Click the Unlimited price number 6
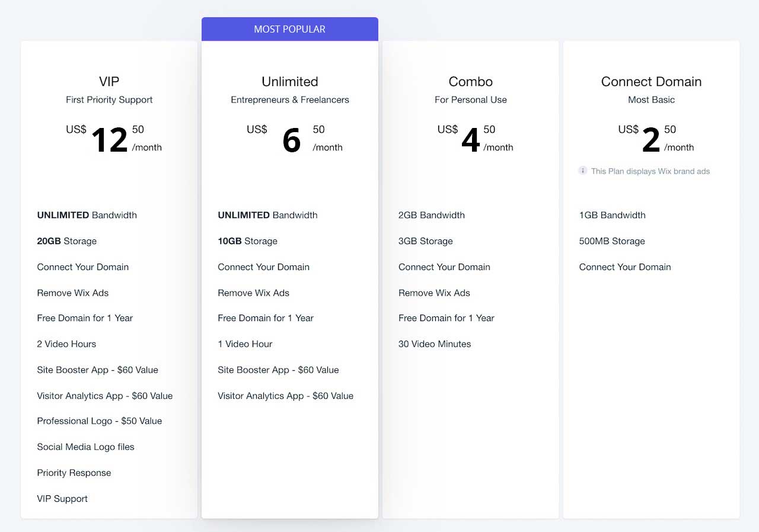 coord(291,140)
